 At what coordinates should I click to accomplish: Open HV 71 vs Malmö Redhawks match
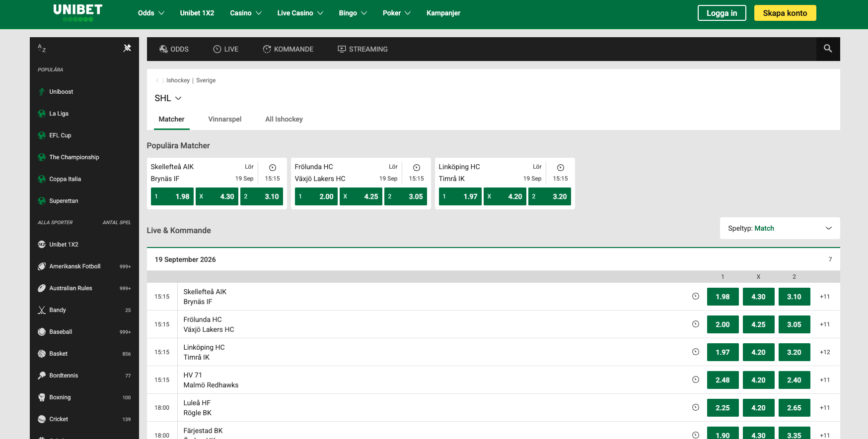click(211, 380)
